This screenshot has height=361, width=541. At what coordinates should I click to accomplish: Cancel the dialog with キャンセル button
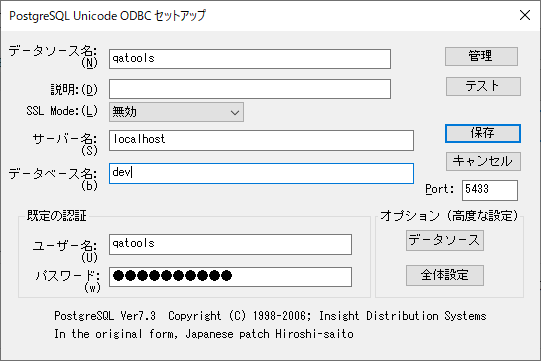pyautogui.click(x=483, y=162)
